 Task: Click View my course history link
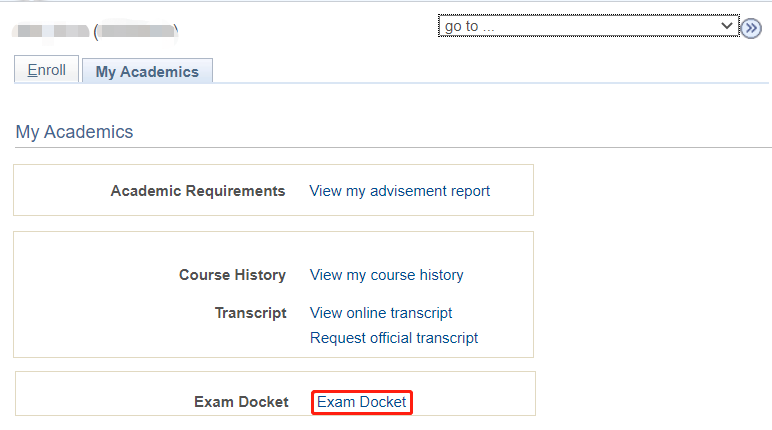(x=387, y=274)
